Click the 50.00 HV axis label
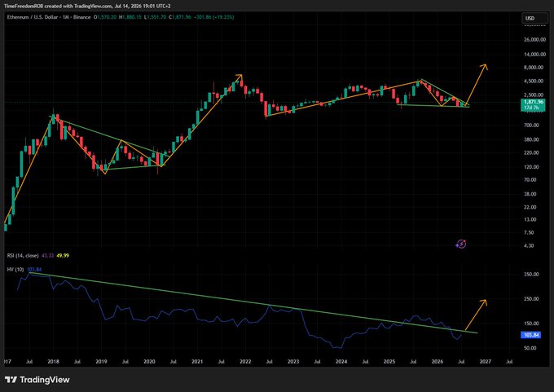The image size is (554, 392). point(530,348)
